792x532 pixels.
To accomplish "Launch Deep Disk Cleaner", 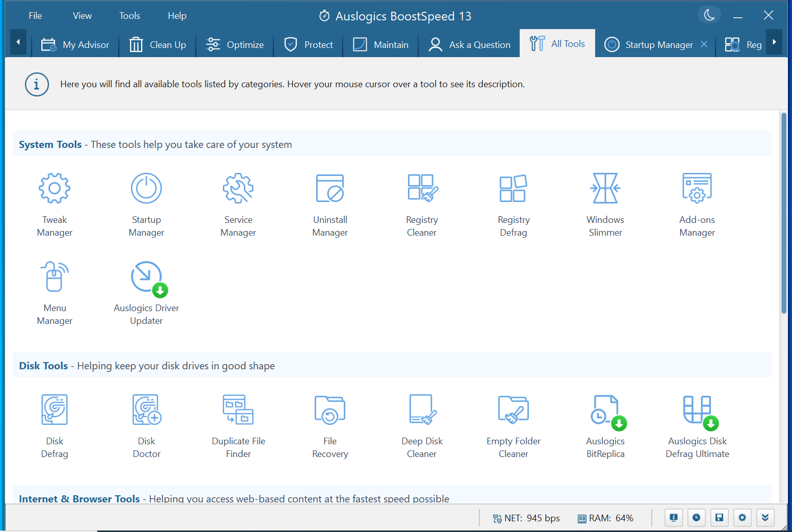I will click(422, 426).
